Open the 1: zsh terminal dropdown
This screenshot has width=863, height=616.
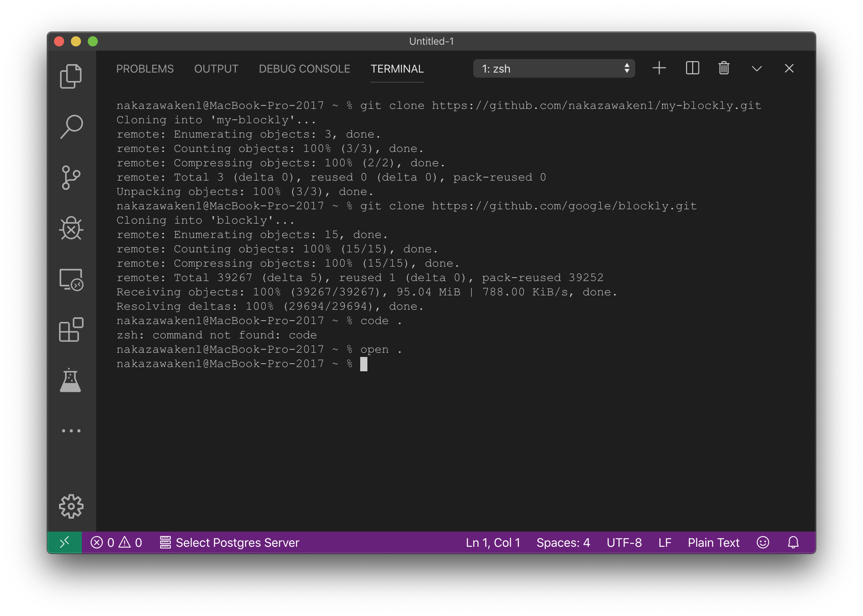pyautogui.click(x=553, y=68)
